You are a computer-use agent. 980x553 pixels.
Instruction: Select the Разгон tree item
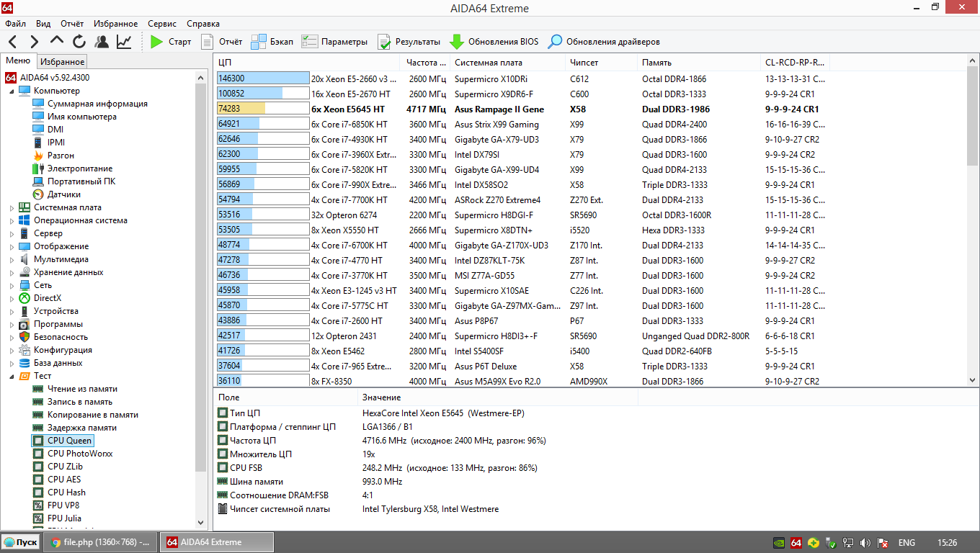[x=61, y=156]
